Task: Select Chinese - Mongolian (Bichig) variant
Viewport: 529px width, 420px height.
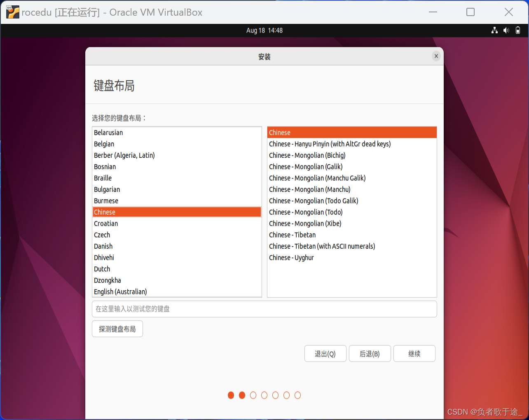Action: click(352, 155)
